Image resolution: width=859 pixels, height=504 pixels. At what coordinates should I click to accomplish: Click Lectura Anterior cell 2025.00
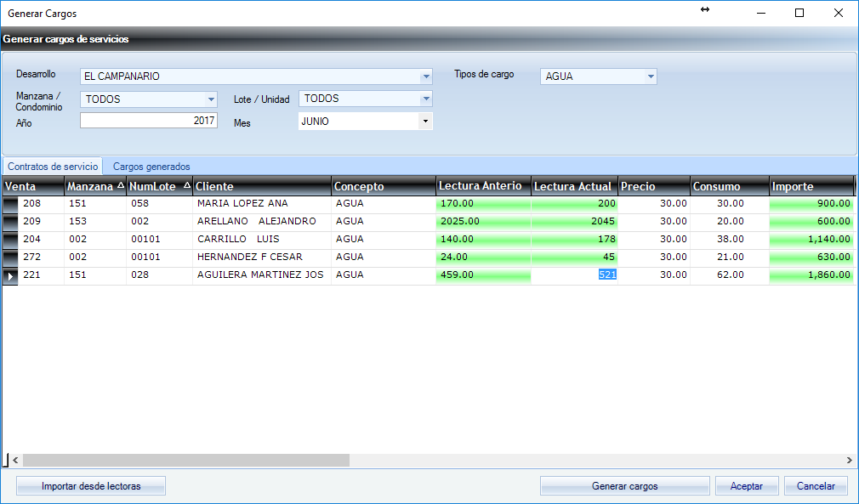(x=483, y=222)
